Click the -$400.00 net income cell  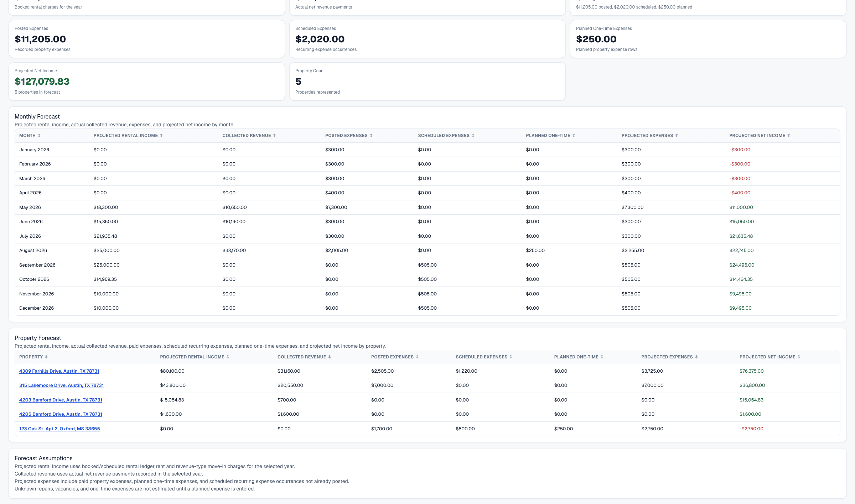click(x=740, y=193)
